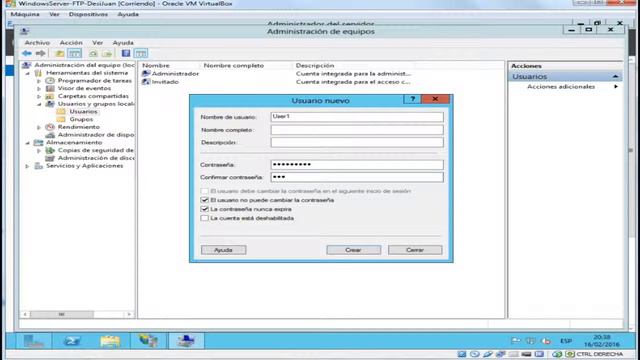Expand Servicios y Aplicaciones node

(28, 167)
